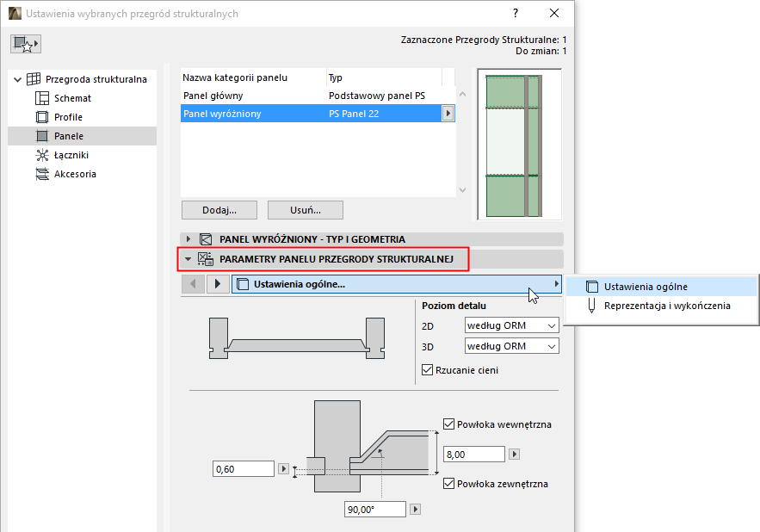This screenshot has width=760, height=532.
Task: Click the Usuń button
Action: point(306,209)
